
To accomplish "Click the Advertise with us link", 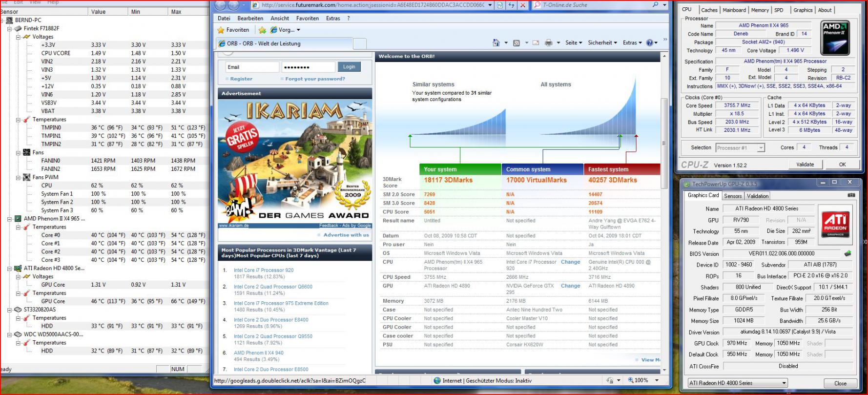I will click(x=346, y=235).
